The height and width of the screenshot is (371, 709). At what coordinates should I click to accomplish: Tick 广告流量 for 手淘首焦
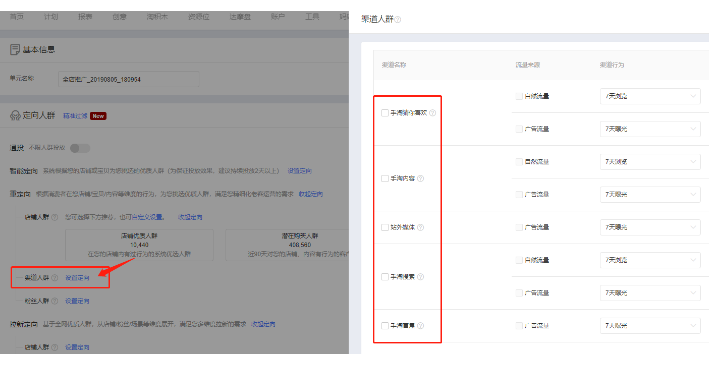pyautogui.click(x=519, y=325)
